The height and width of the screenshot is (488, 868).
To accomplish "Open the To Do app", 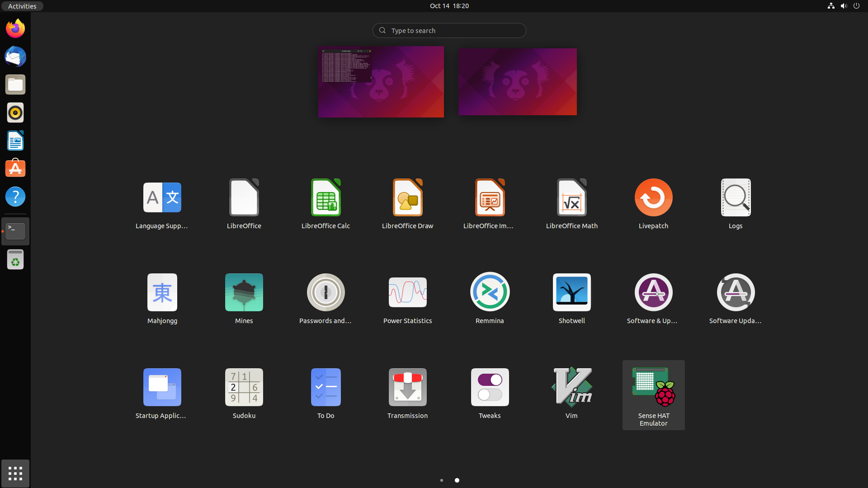I will 326,394.
